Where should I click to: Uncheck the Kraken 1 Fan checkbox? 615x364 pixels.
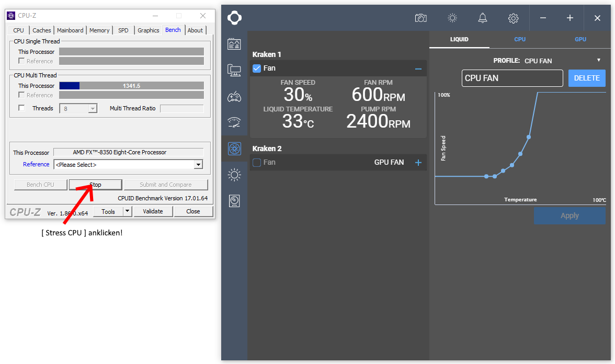click(x=256, y=68)
